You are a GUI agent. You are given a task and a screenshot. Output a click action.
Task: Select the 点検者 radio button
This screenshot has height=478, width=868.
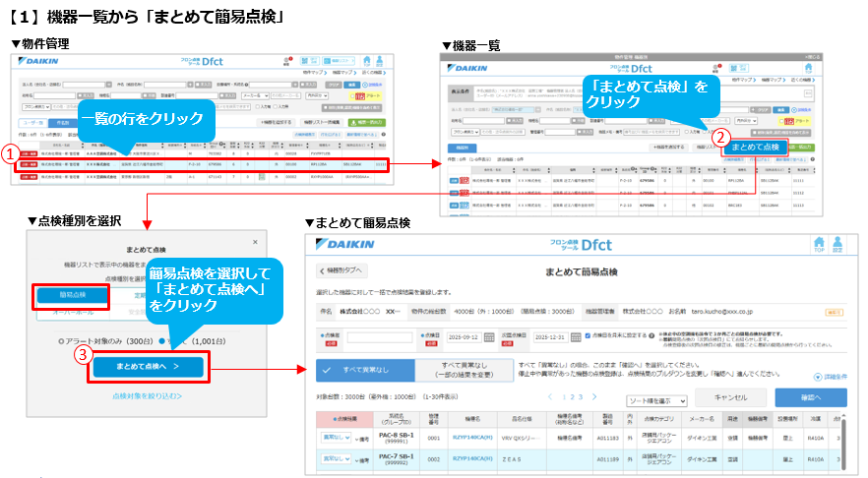323,336
